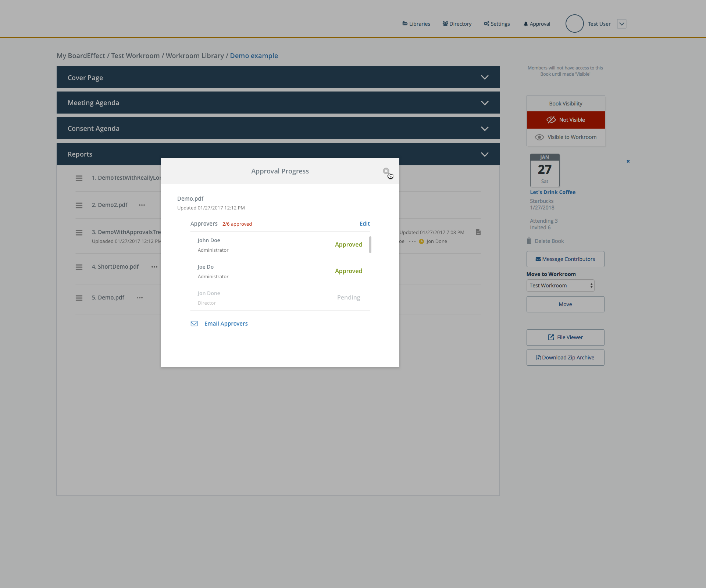Expand the Consent Agenda section chevron
Screen dimensions: 706x588
(x=485, y=129)
